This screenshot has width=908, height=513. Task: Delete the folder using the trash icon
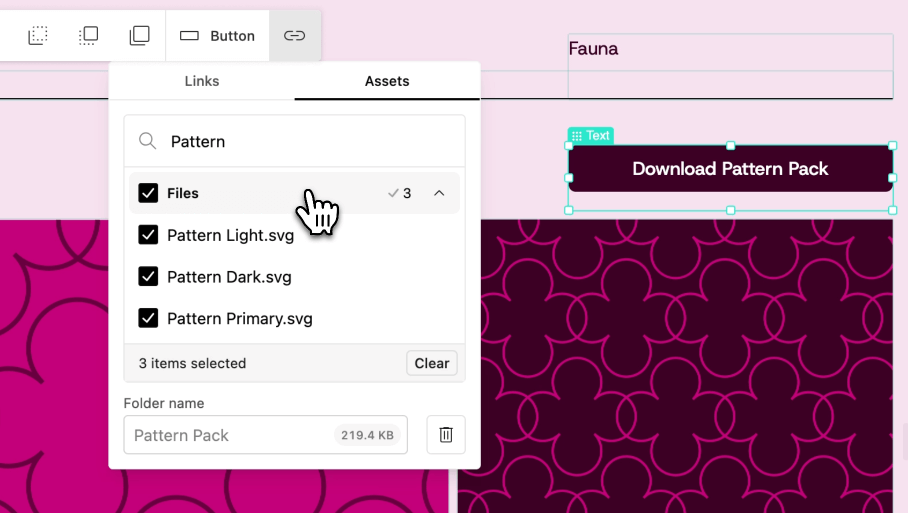tap(446, 435)
